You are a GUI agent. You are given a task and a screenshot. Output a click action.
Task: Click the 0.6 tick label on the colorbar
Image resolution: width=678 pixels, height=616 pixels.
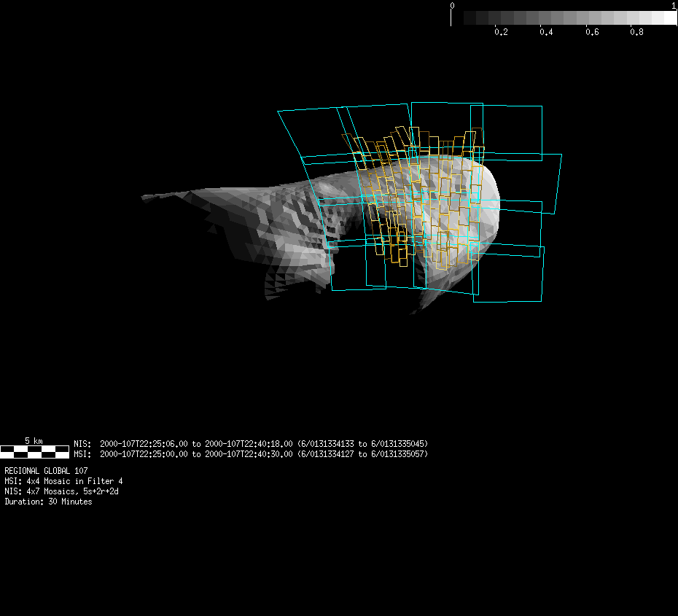tap(591, 33)
